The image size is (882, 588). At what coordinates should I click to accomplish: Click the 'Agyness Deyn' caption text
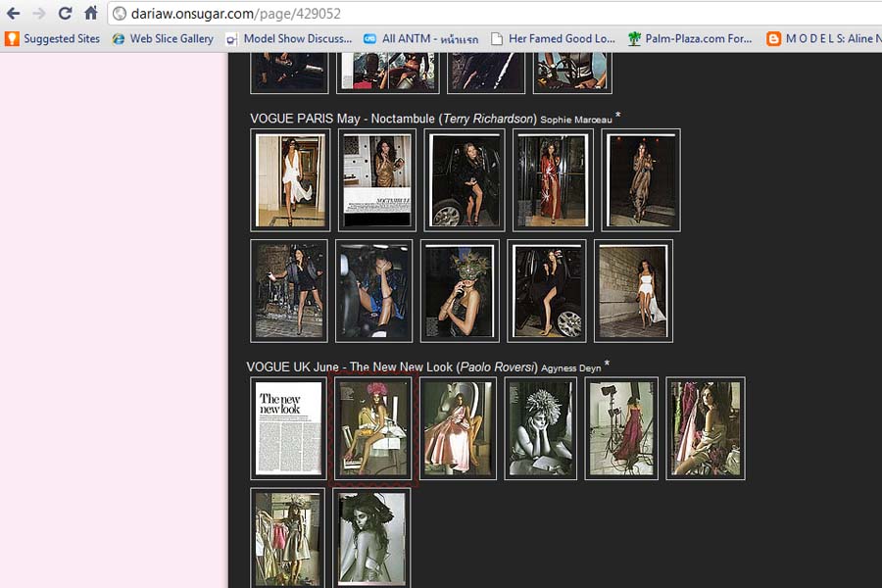tap(571, 368)
